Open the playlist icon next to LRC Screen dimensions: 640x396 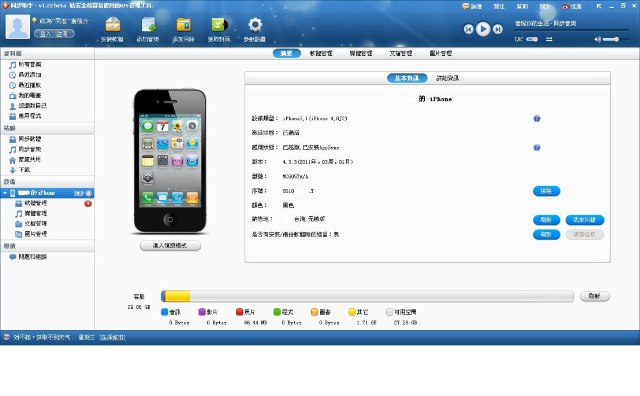pos(549,39)
